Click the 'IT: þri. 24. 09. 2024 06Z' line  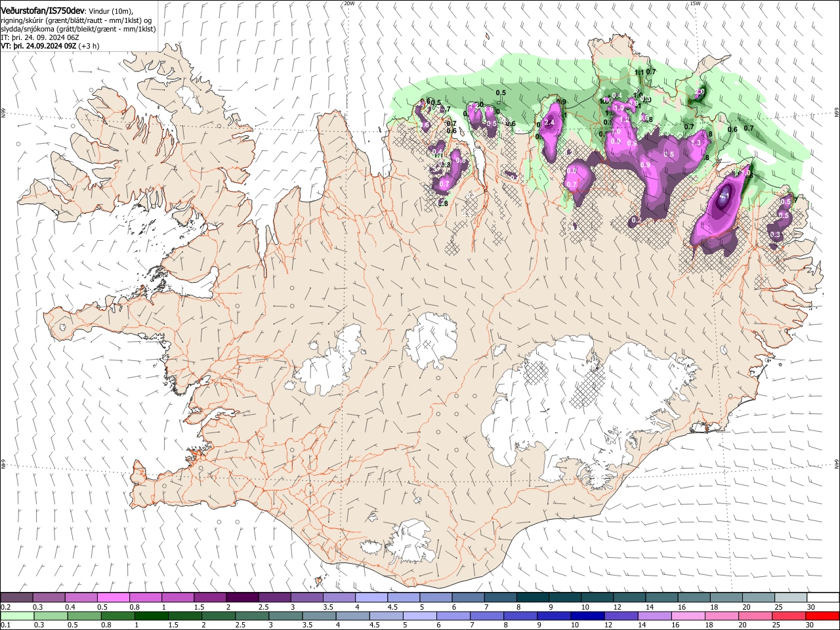[x=40, y=37]
